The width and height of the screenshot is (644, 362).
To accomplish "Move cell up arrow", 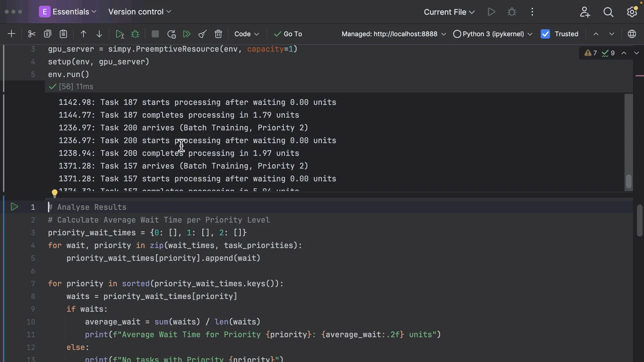I will tap(84, 34).
